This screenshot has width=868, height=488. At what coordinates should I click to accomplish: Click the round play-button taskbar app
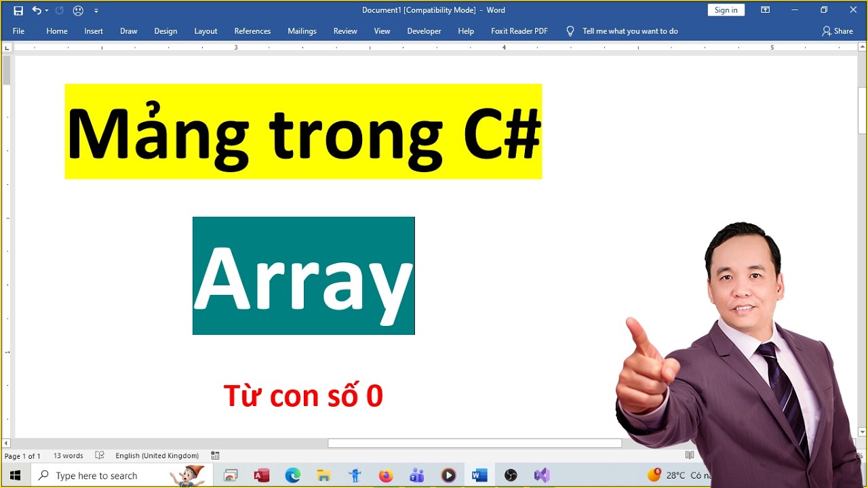pos(448,475)
